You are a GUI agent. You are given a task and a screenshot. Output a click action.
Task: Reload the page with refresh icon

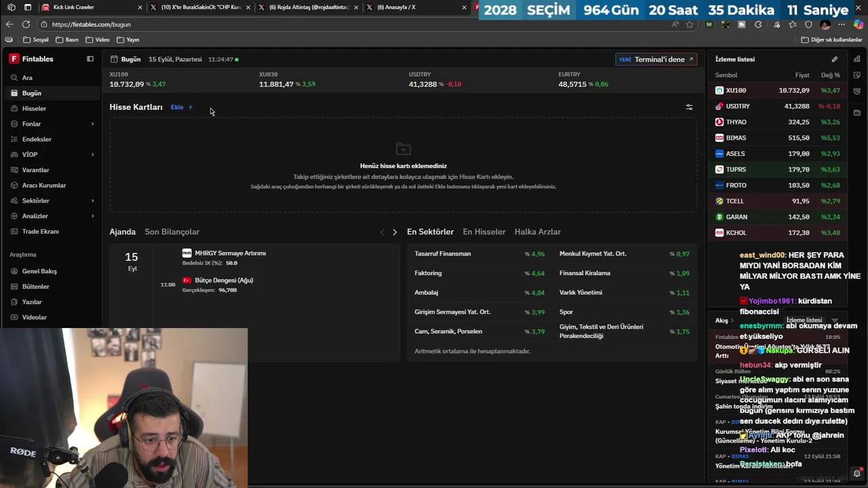(26, 24)
